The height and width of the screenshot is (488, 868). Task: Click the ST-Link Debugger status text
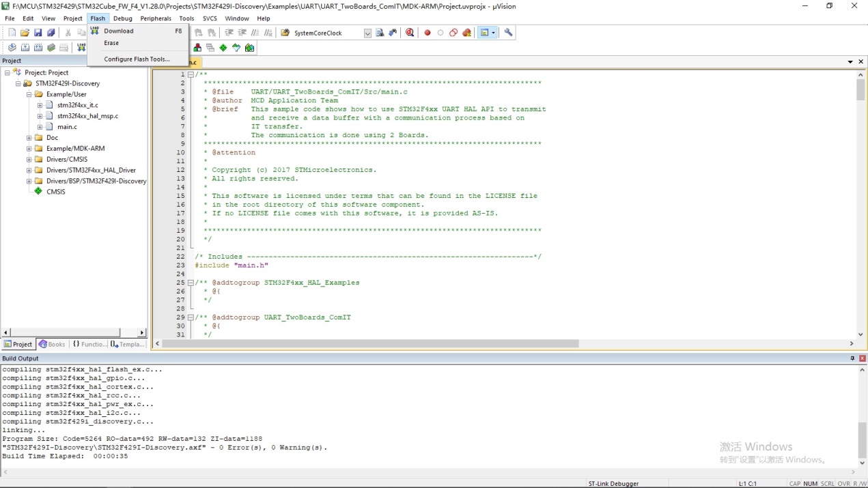coord(613,483)
